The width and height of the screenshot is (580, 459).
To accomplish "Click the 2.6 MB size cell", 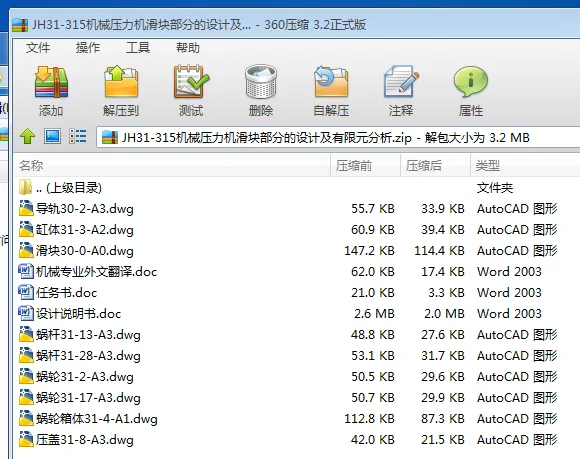I will click(x=374, y=314).
